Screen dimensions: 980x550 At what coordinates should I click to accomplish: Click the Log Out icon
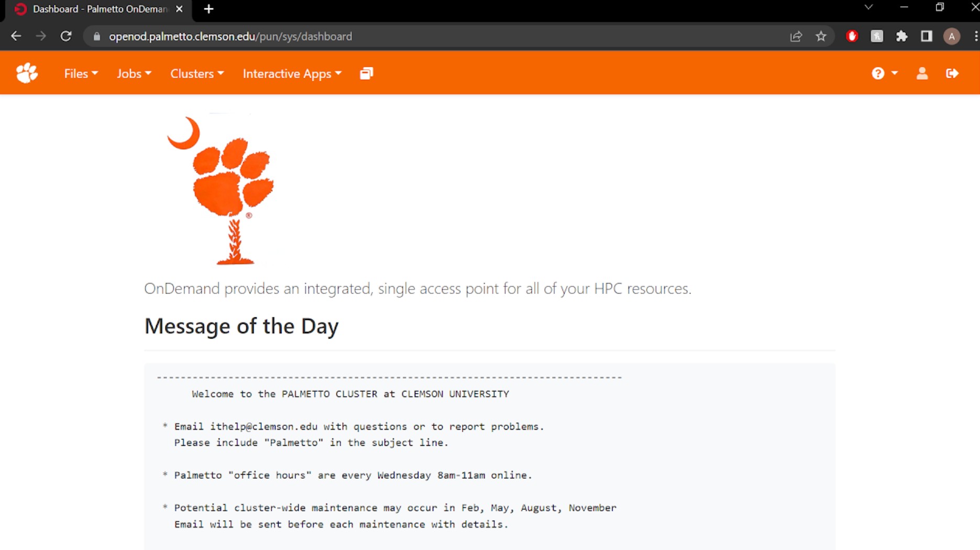pos(952,73)
